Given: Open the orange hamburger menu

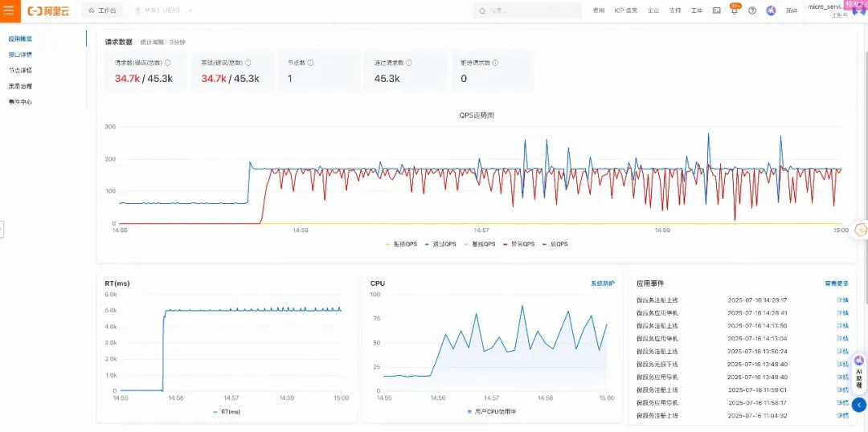Looking at the screenshot, I should point(9,10).
